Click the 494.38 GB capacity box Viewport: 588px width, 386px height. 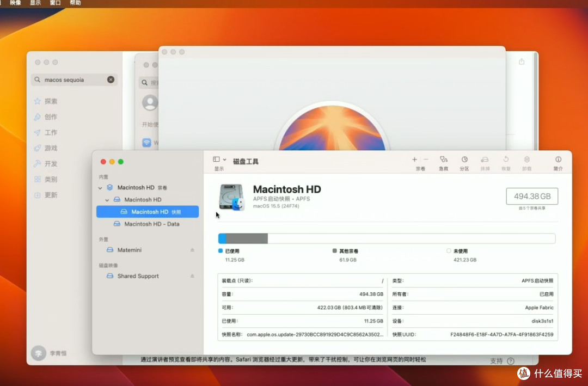coord(532,196)
